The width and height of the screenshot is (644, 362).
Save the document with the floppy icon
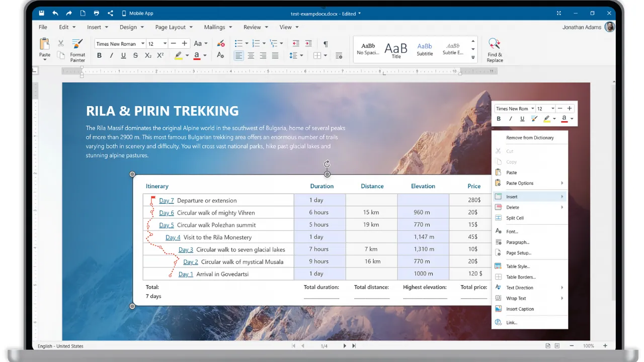(42, 14)
